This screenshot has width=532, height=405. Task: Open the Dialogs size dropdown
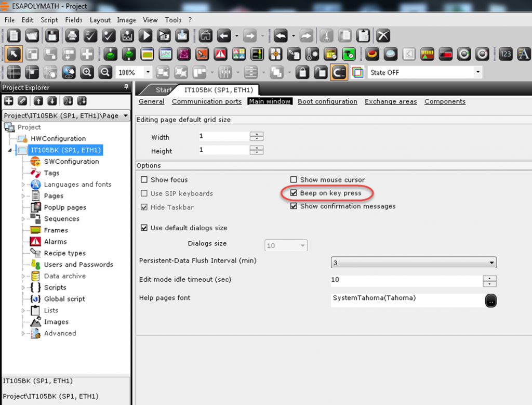pyautogui.click(x=303, y=245)
